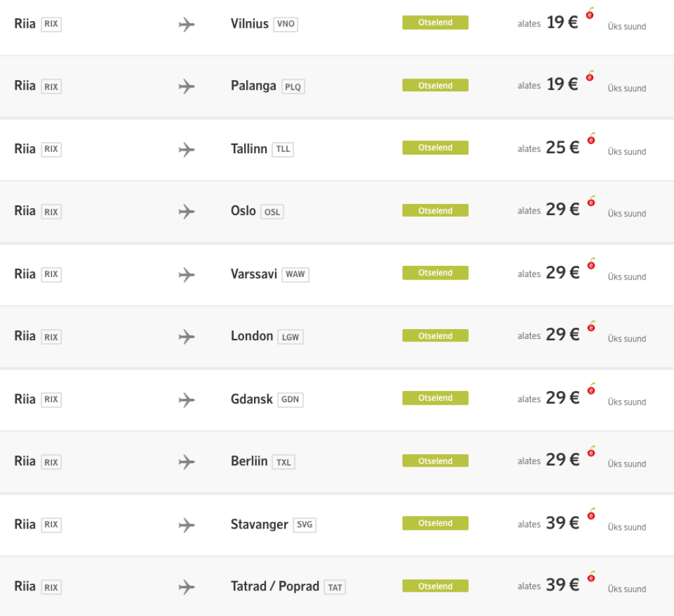This screenshot has width=674, height=616.
Task: Click the 29 € price for Oslo
Action: [x=562, y=210]
